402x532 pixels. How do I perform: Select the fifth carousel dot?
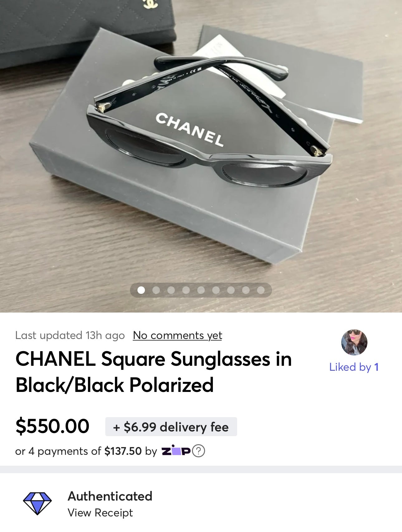(x=201, y=290)
